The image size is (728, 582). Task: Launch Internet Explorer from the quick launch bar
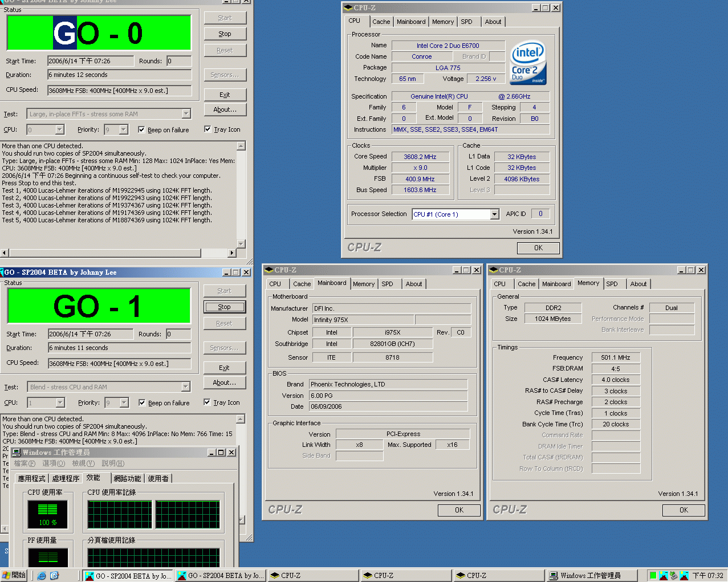pyautogui.click(x=42, y=576)
